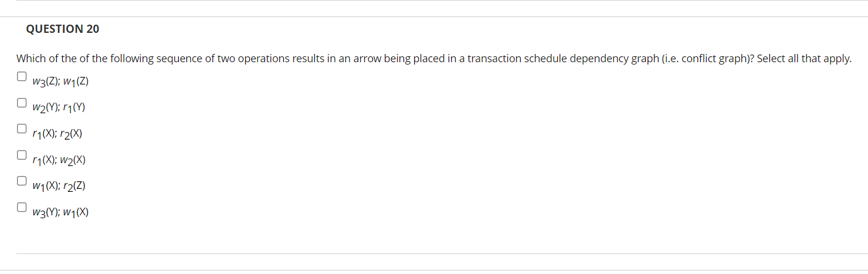Viewport: 868px width, 274px height.
Task: Click the r1(X); w2(X) answer label text
Action: [60, 160]
